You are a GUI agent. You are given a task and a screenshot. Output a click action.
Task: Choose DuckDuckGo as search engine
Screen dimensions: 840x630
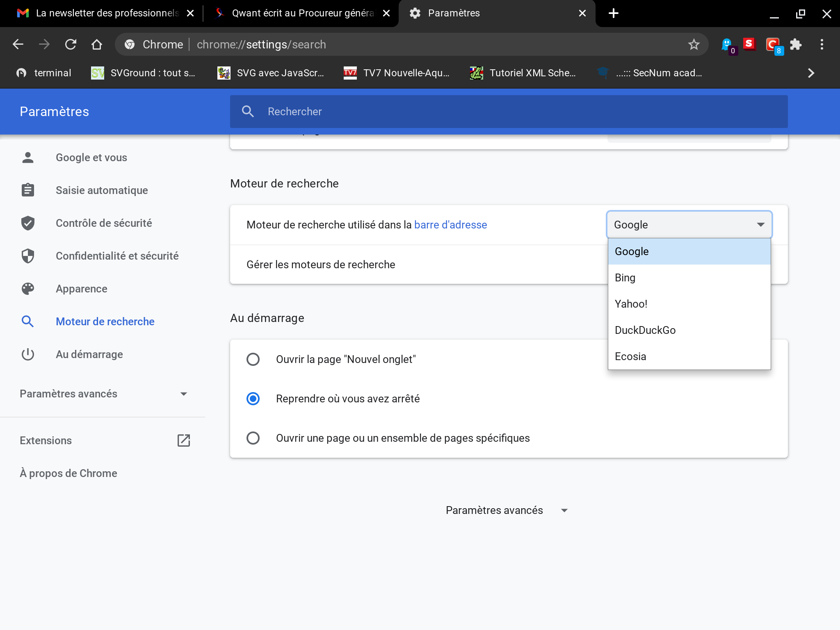pos(689,330)
